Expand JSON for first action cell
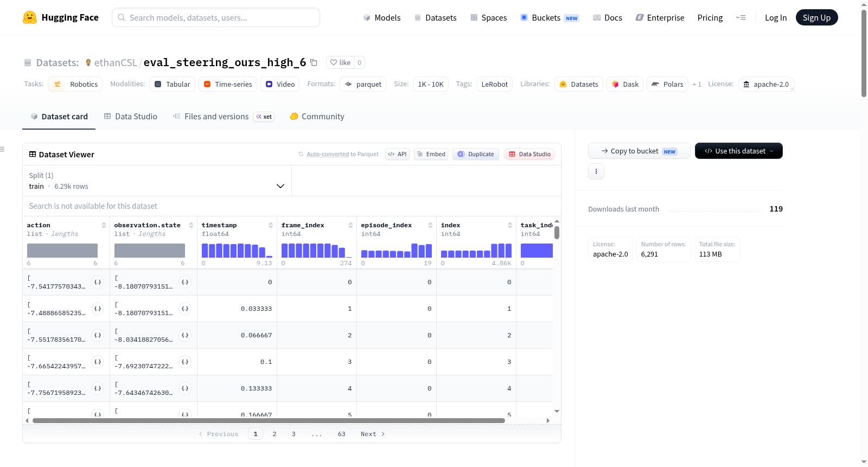868x467 pixels. (x=98, y=282)
